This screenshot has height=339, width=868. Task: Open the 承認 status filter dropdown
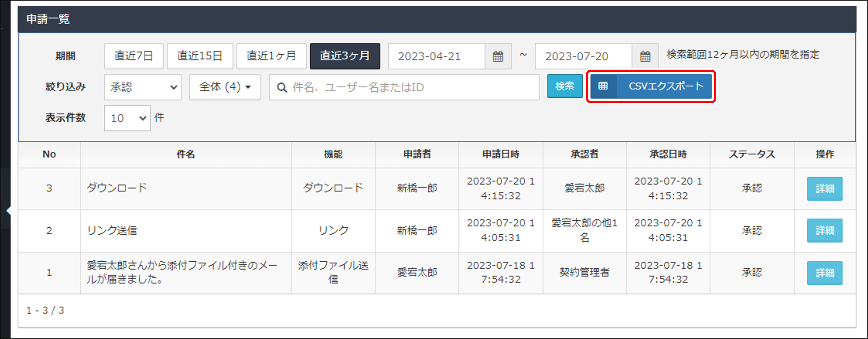tap(143, 87)
